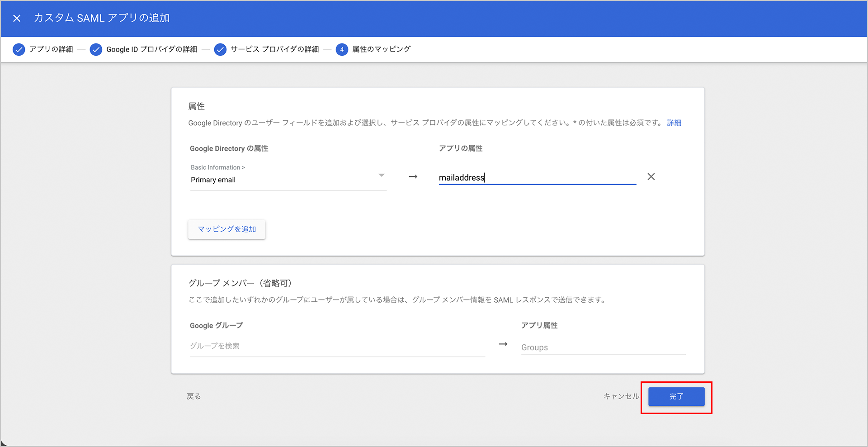Remove the mailaddress mapping with the X icon
The image size is (868, 447).
[651, 177]
